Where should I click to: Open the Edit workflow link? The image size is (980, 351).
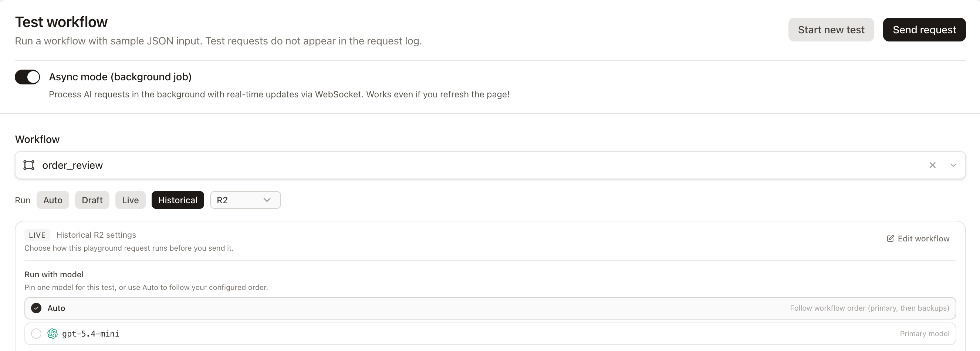[x=918, y=239]
